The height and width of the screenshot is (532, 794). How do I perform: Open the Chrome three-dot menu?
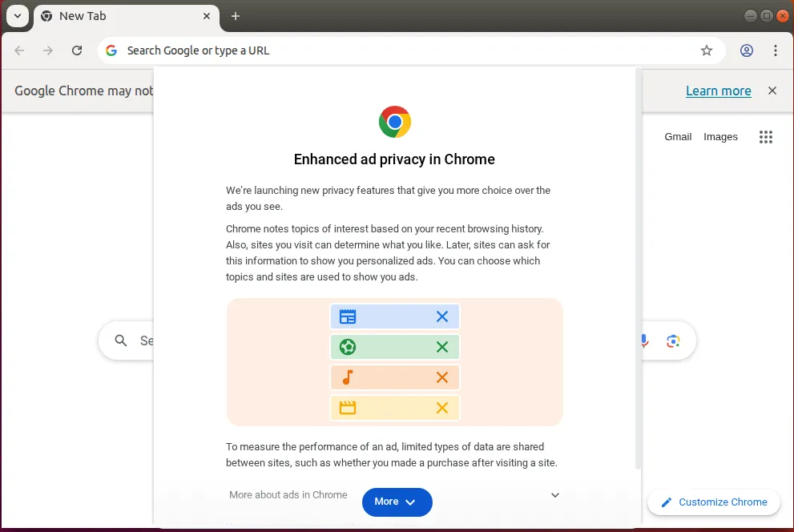776,50
